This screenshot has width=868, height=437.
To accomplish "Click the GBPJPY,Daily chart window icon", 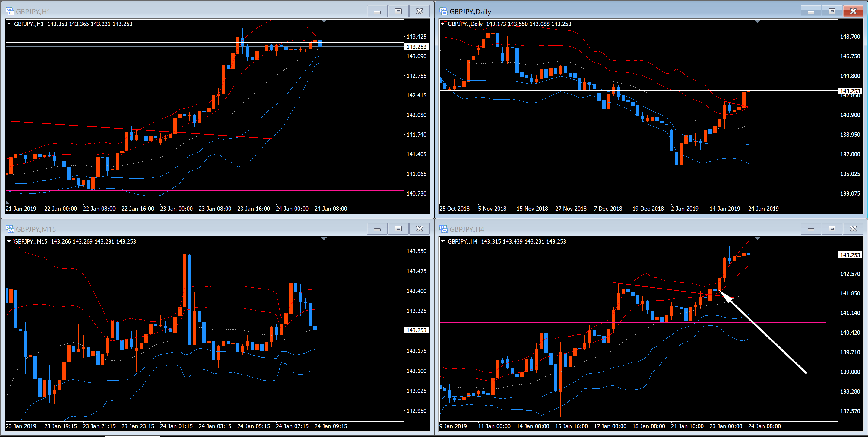I will [x=443, y=11].
